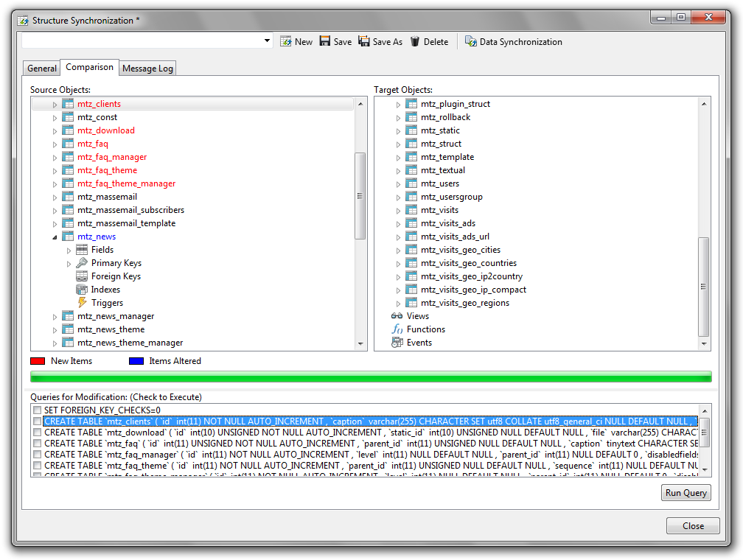This screenshot has height=560, width=743.
Task: Click the Save As icon
Action: pyautogui.click(x=363, y=41)
